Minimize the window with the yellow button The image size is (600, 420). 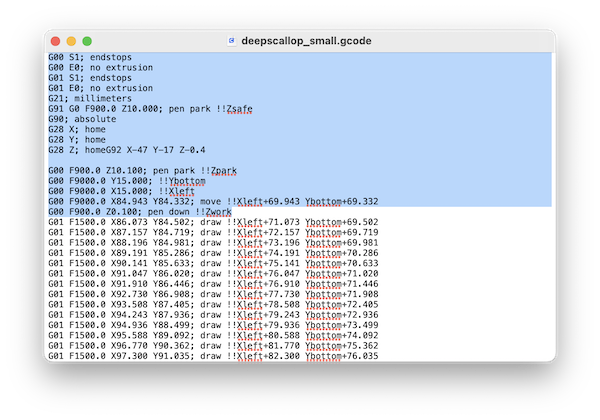(x=71, y=41)
